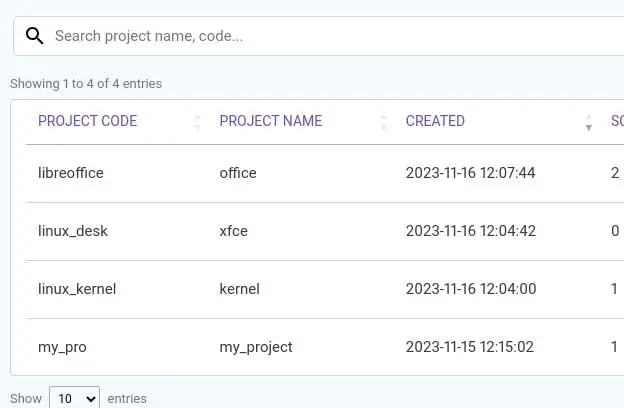Image resolution: width=624 pixels, height=408 pixels.
Task: Open the libreoffice project code
Action: (x=71, y=173)
